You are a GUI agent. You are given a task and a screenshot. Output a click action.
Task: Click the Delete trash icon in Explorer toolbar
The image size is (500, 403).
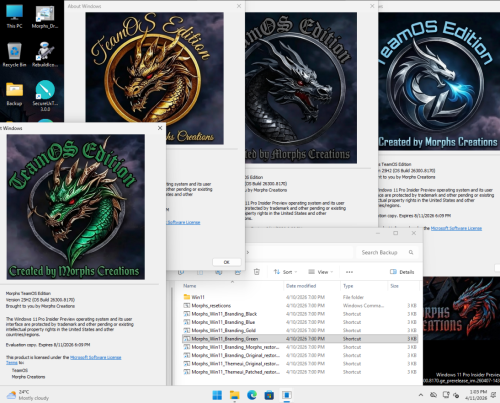click(257, 272)
